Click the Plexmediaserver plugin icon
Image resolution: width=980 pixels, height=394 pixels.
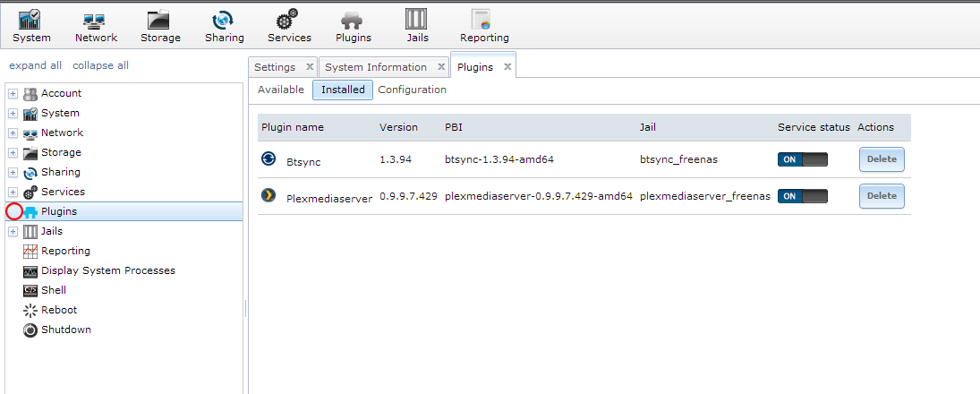point(268,196)
